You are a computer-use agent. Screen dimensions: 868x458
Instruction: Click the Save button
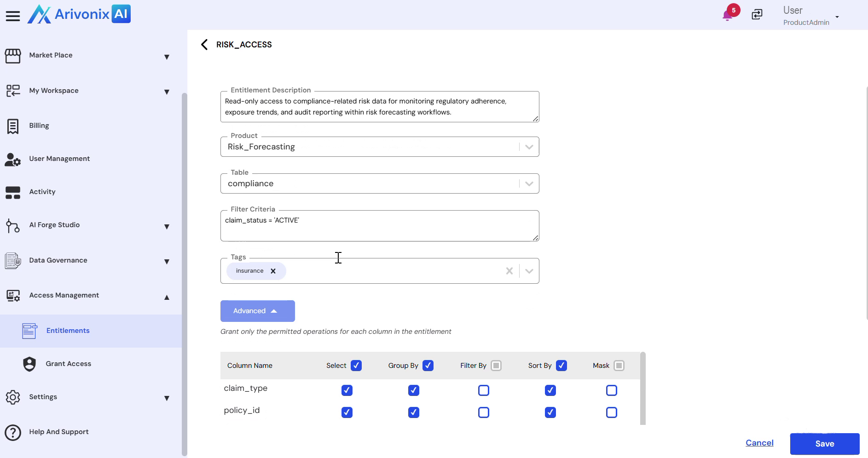(824, 444)
